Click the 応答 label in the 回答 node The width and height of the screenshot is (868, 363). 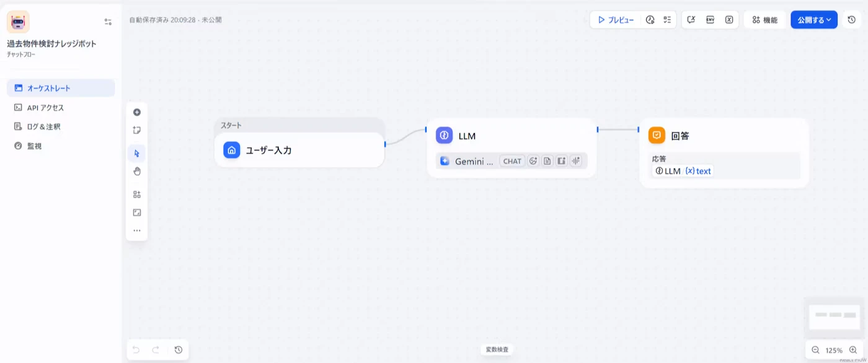pyautogui.click(x=659, y=159)
